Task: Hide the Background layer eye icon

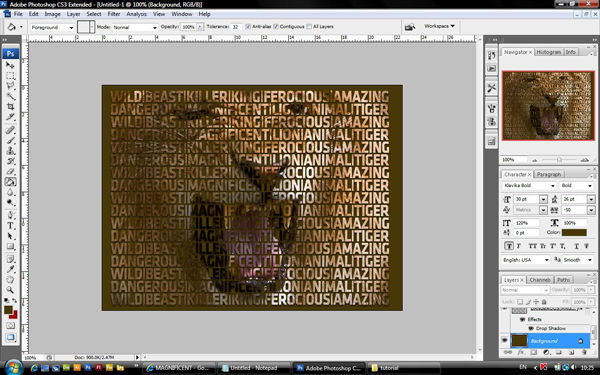Action: tap(504, 340)
